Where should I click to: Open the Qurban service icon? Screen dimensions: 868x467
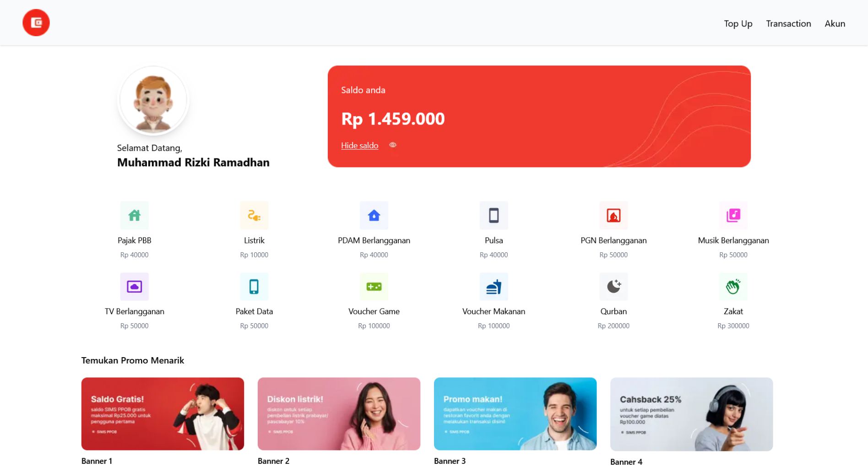(613, 287)
